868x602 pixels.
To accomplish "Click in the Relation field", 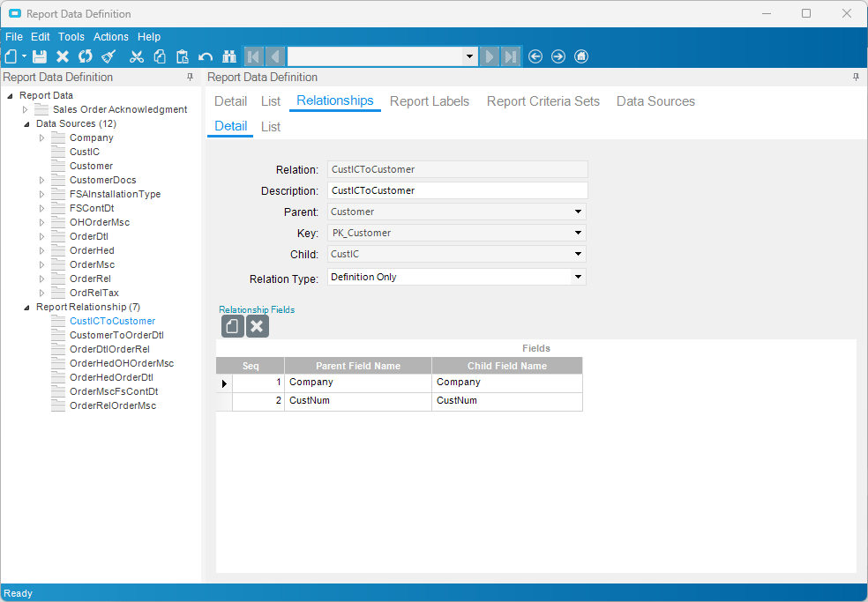I will [x=457, y=169].
